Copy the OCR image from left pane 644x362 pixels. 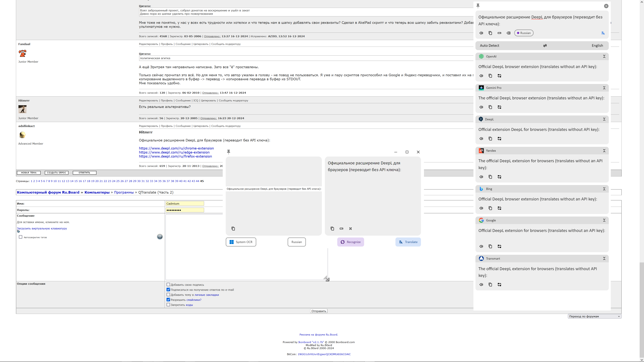[233, 229]
